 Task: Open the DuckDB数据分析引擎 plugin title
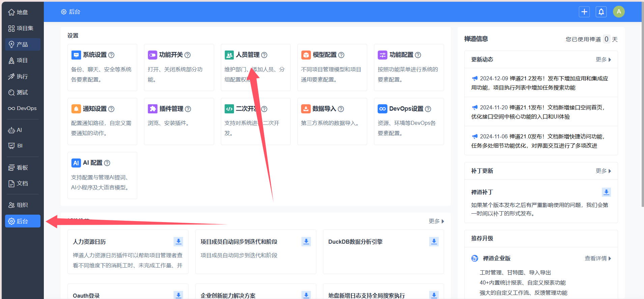point(355,242)
